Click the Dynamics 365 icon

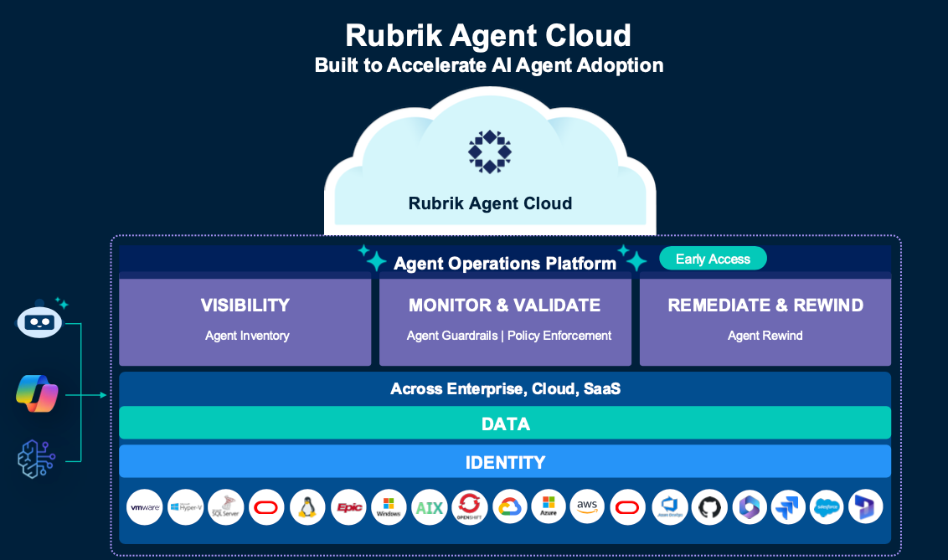[865, 506]
